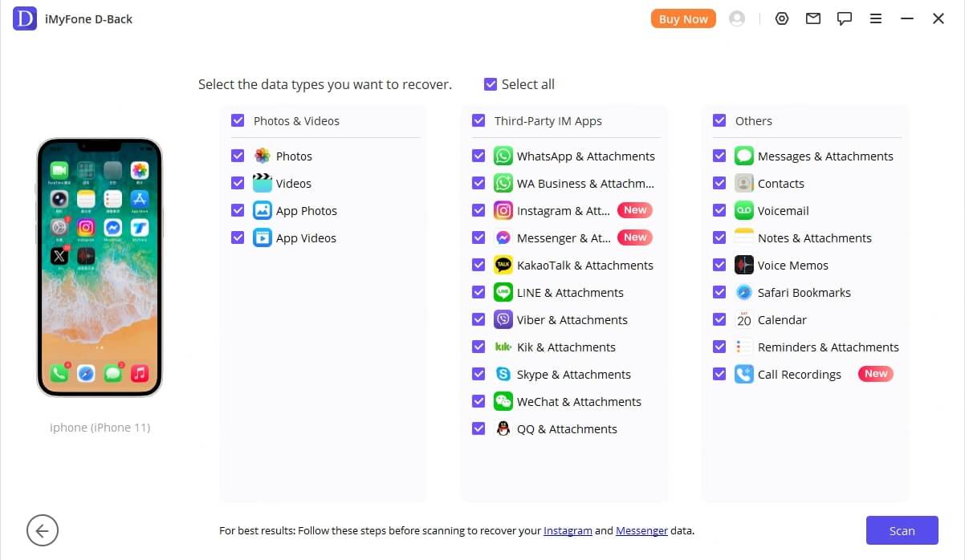
Task: Click the Instagram app icon
Action: pyautogui.click(x=503, y=210)
